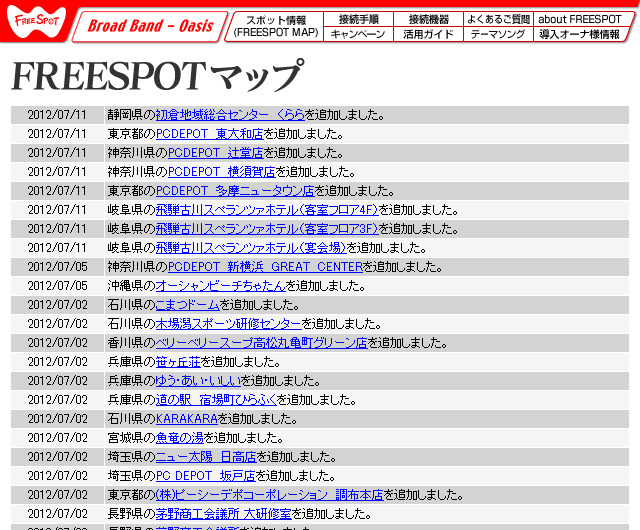
Task: Open PCDEPOT 多摩ニュータウン店 link
Action: click(235, 191)
